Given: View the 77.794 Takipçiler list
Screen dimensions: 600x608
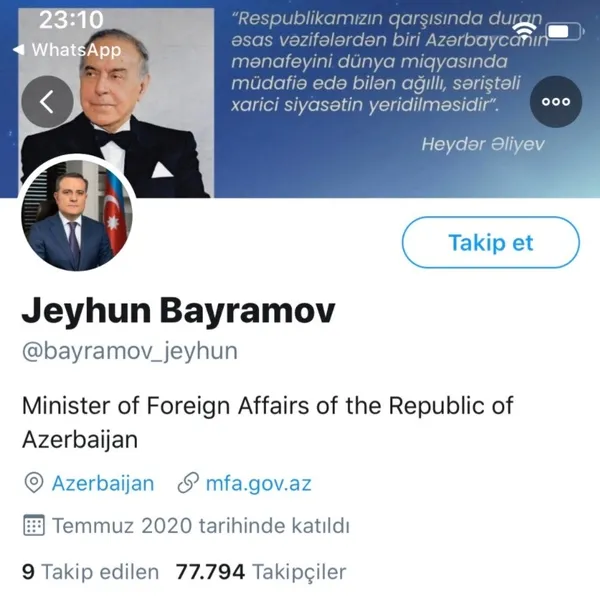Looking at the screenshot, I should click(261, 572).
